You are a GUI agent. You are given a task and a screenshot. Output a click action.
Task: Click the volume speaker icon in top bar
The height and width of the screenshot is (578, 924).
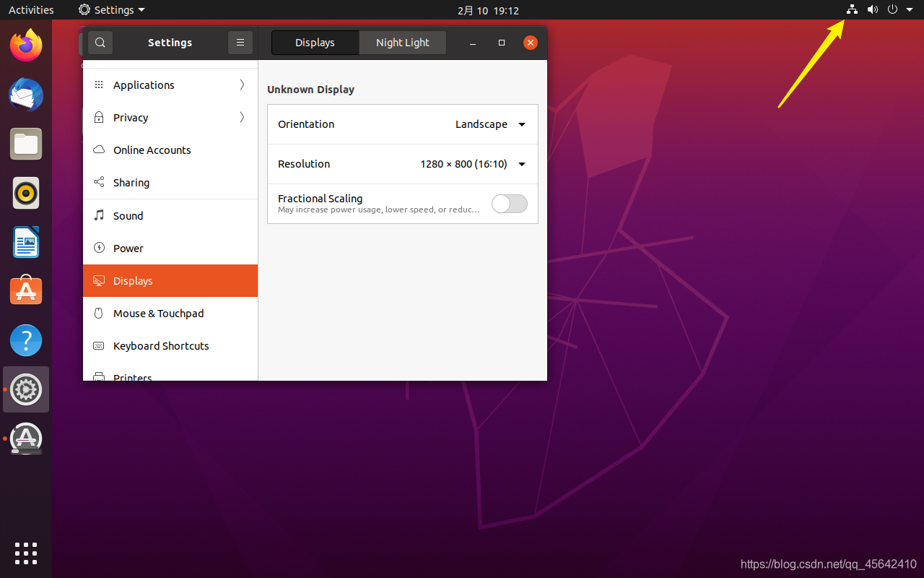872,10
